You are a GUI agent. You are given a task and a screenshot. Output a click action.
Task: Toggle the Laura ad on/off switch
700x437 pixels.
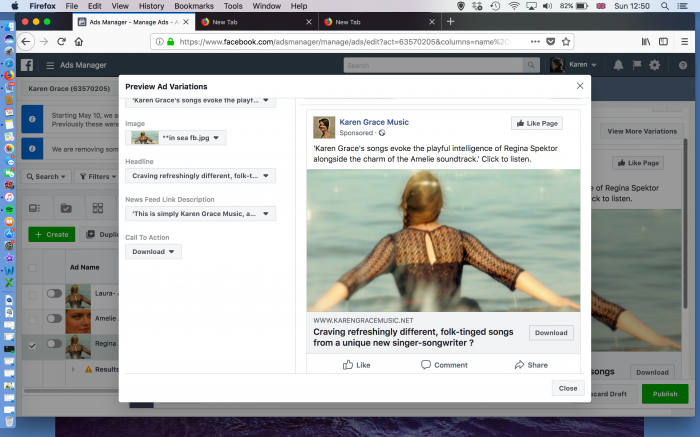(54, 293)
